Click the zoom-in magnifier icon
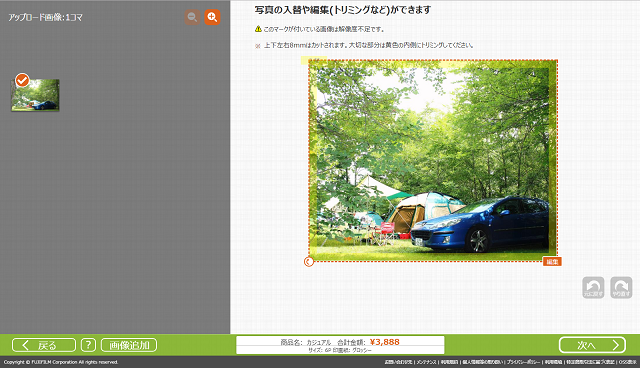The image size is (640, 368). pyautogui.click(x=212, y=17)
